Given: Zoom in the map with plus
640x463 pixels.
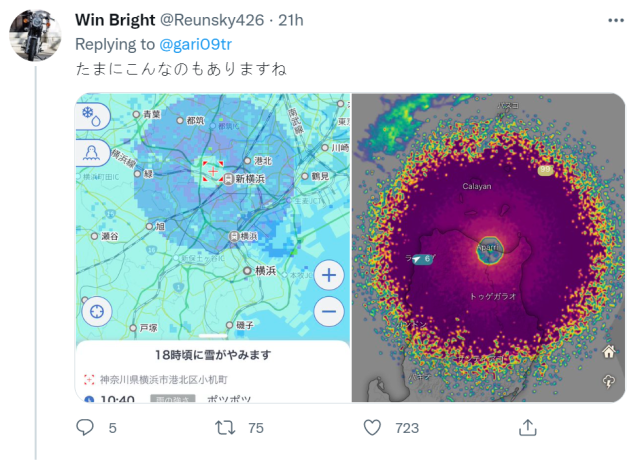Looking at the screenshot, I should 329,275.
